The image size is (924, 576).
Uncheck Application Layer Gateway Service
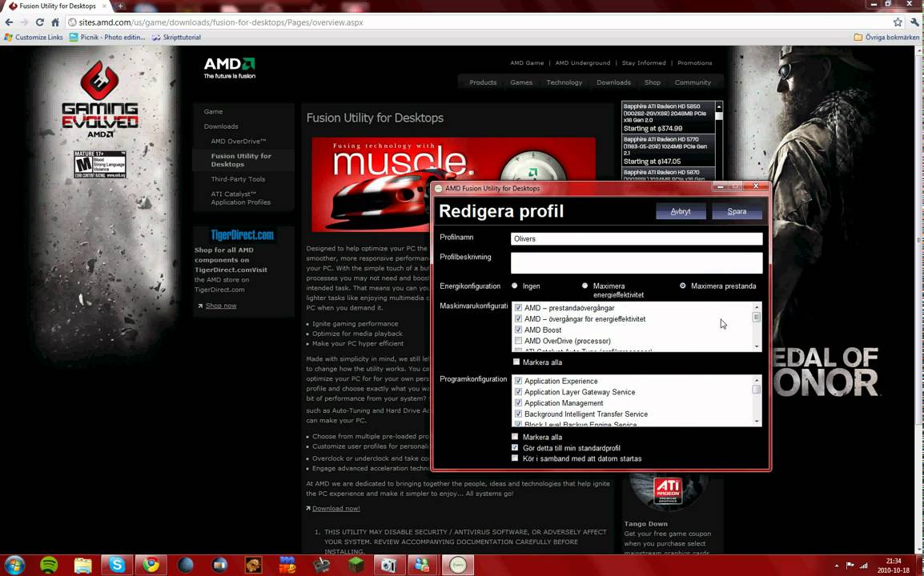click(518, 392)
